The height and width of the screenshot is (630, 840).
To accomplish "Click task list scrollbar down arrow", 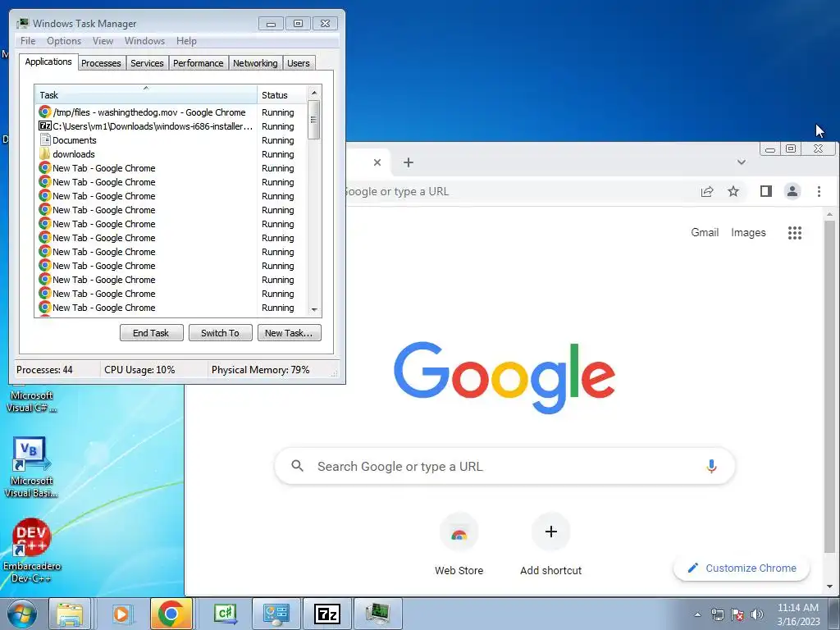I will click(314, 309).
